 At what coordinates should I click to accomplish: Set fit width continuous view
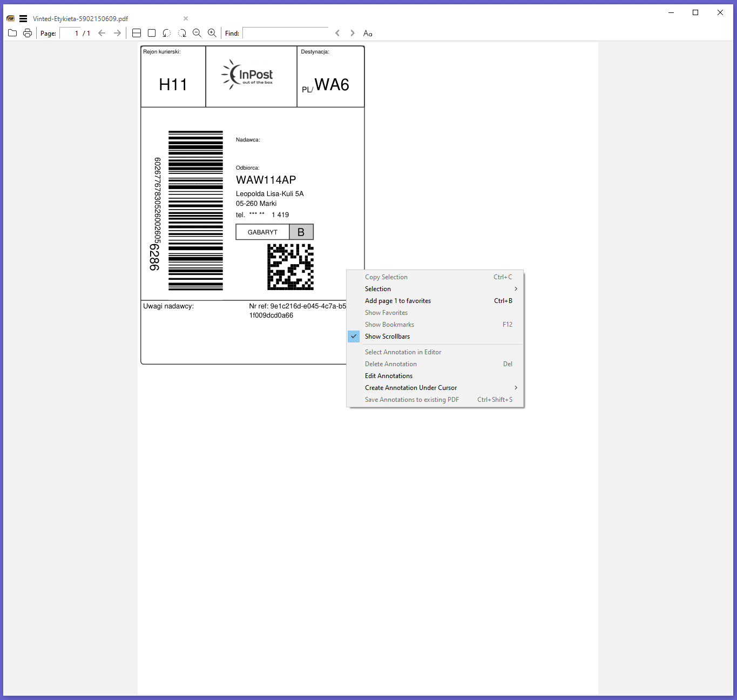coord(137,33)
